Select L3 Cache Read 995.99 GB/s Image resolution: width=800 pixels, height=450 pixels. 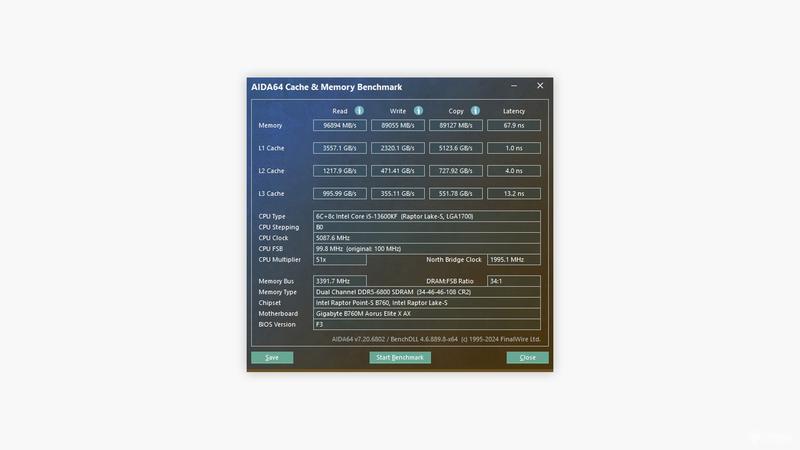[x=340, y=194]
